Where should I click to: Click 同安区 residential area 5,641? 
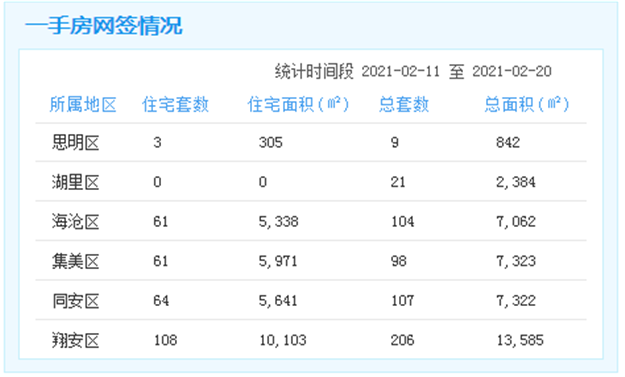pyautogui.click(x=278, y=300)
